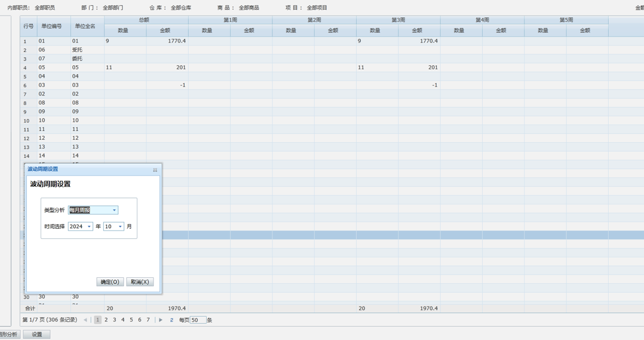This screenshot has height=340, width=644.
Task: Open the 类型分析 dropdown
Action: pyautogui.click(x=114, y=210)
